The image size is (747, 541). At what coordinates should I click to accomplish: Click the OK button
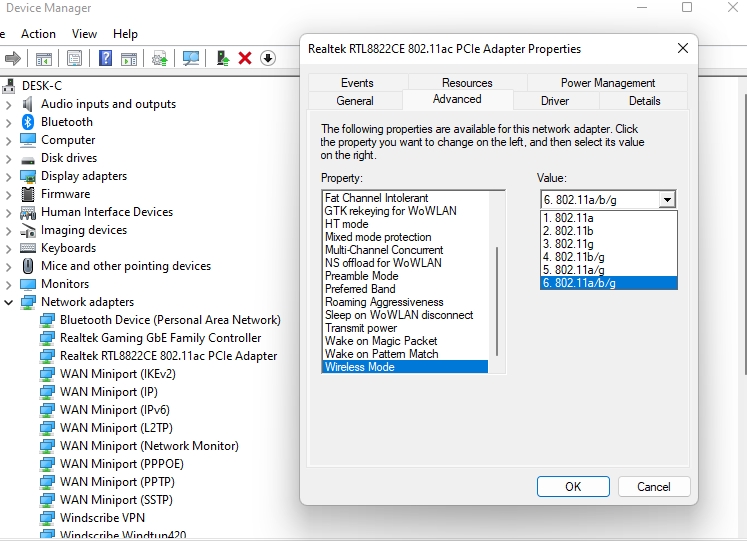(x=573, y=487)
